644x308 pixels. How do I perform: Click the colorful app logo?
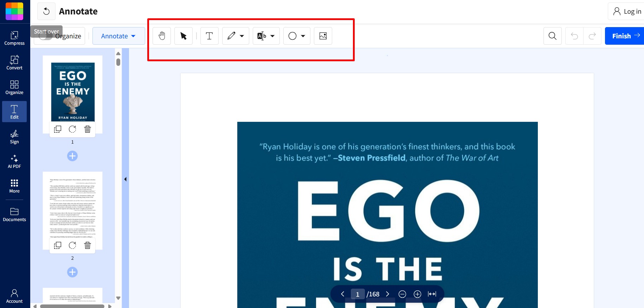coord(14,11)
